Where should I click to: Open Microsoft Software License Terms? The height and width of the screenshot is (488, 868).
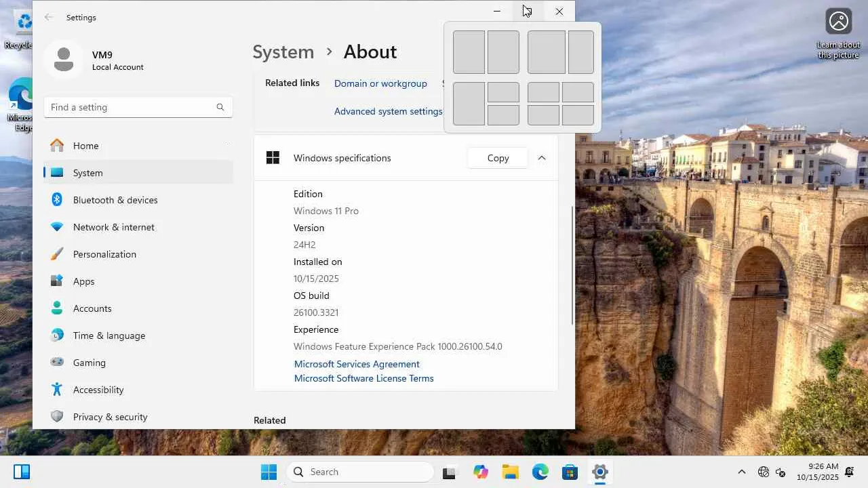pyautogui.click(x=363, y=378)
